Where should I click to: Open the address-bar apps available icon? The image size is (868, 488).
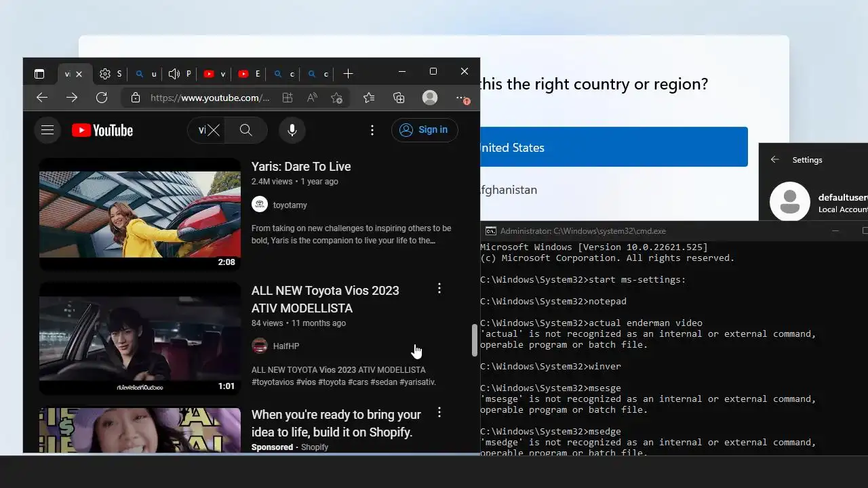[x=288, y=98]
